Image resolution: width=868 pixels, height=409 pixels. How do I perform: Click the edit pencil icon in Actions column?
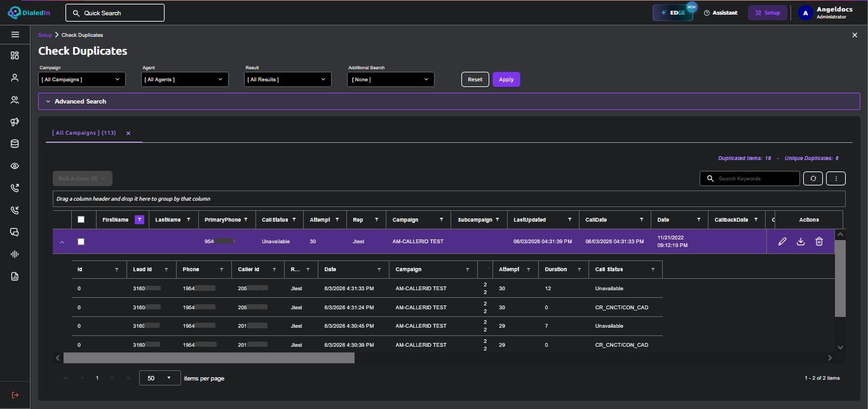click(x=782, y=241)
